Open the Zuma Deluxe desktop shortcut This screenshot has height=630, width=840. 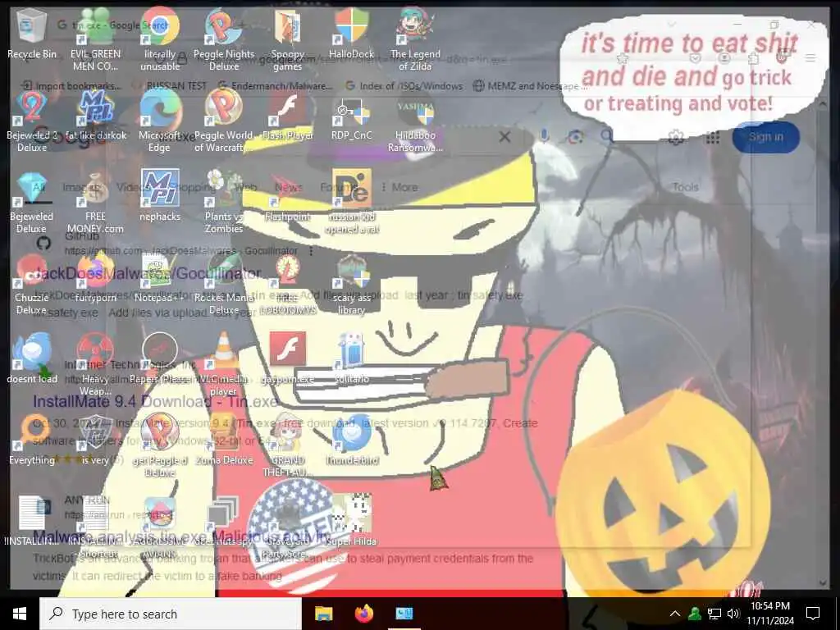point(224,440)
